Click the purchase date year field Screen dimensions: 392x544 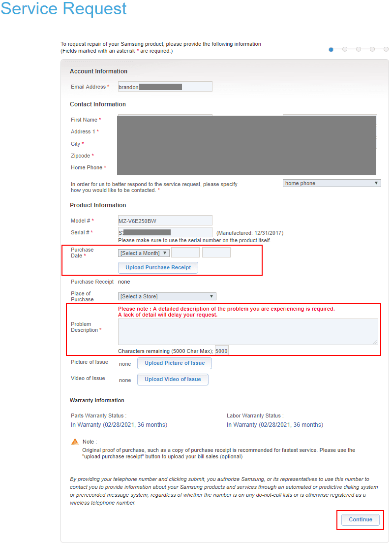point(216,253)
